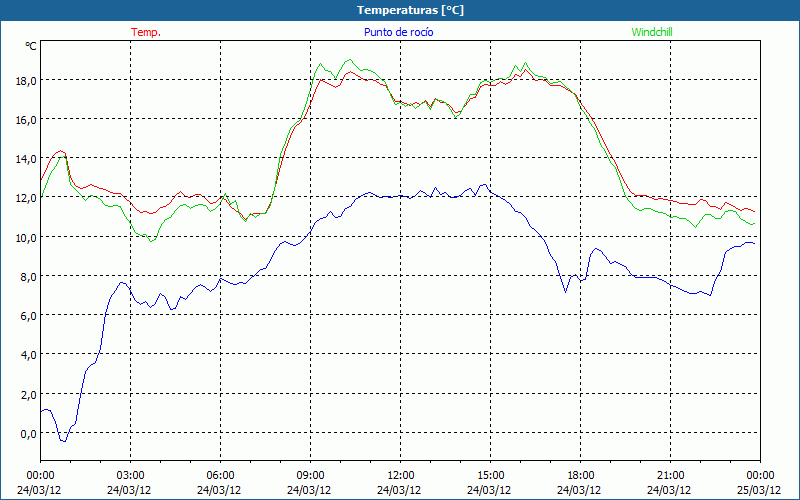This screenshot has height=500, width=800.
Task: Click the '6,0' y-axis value
Action: coord(29,315)
